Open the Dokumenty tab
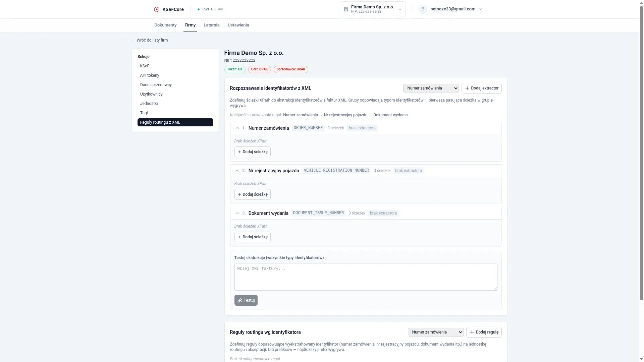The image size is (644, 362). pyautogui.click(x=165, y=25)
